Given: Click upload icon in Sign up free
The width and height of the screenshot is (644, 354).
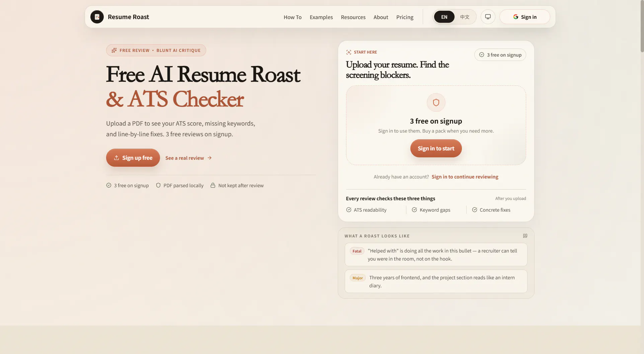Looking at the screenshot, I should 116,158.
